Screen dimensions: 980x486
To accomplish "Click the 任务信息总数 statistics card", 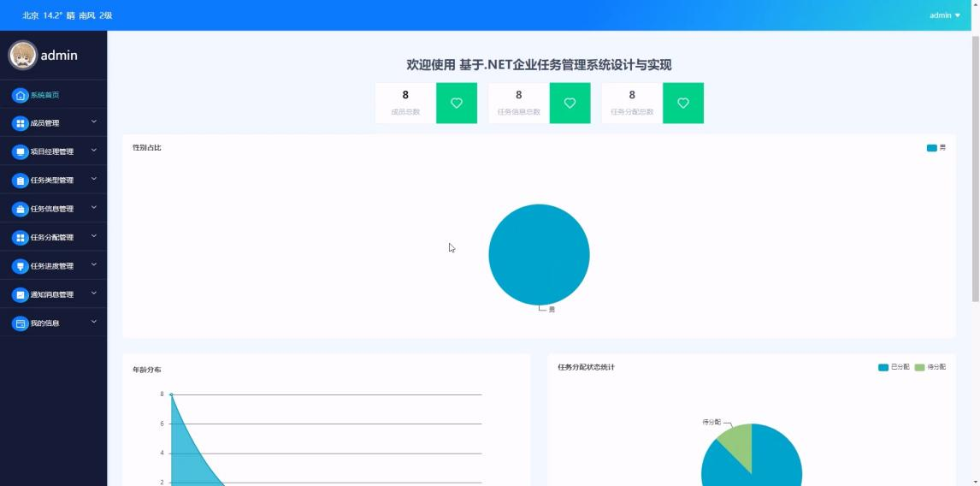I will click(519, 103).
